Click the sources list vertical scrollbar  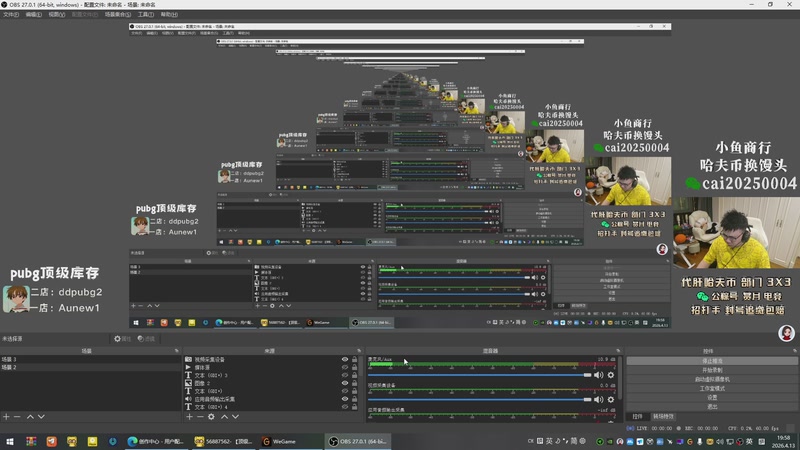[361, 367]
